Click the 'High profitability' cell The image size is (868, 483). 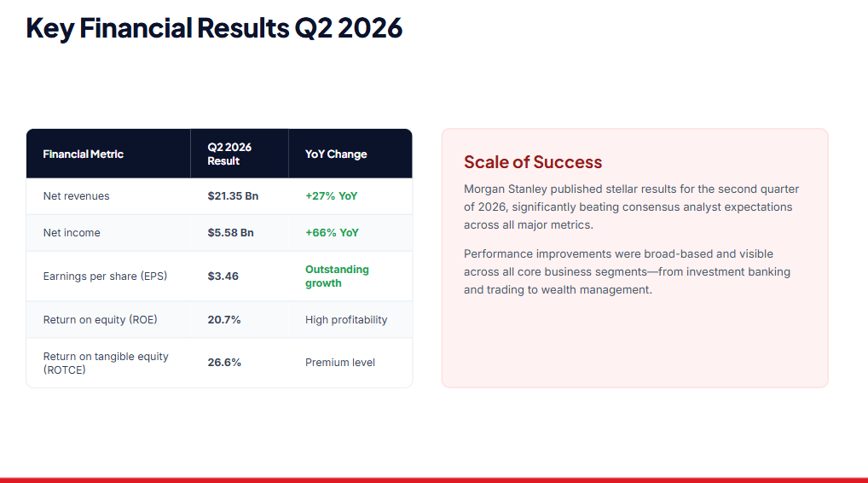[x=346, y=320]
